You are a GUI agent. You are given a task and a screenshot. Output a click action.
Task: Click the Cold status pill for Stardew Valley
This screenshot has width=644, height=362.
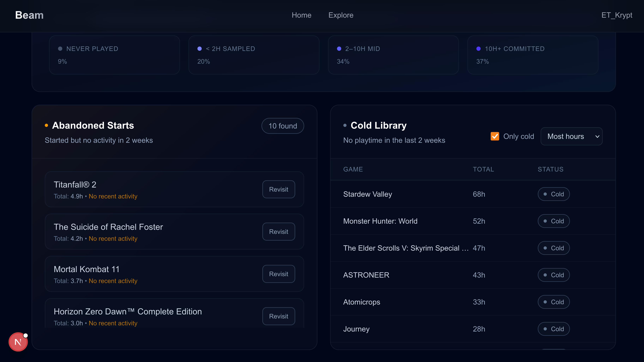tap(553, 194)
